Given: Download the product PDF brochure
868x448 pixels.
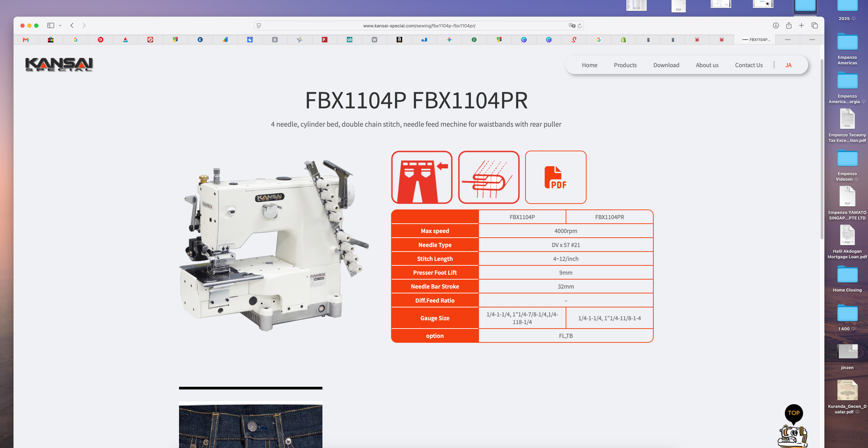Looking at the screenshot, I should click(556, 177).
